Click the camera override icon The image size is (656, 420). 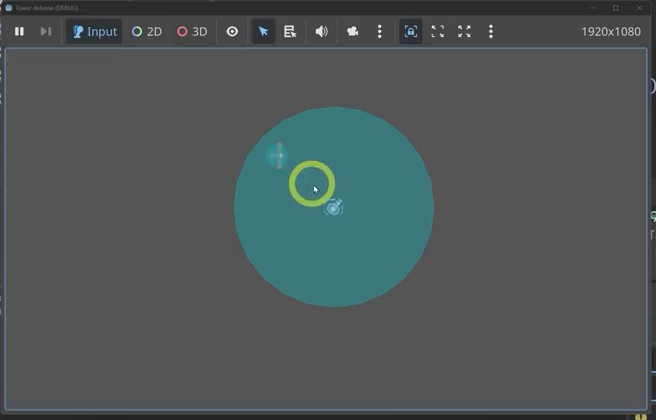click(x=353, y=31)
